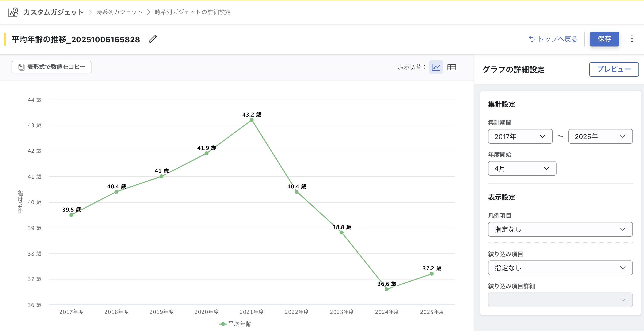Viewport: 644px width, 331px height.
Task: Open fiscal year start 4月 dropdown
Action: click(522, 168)
